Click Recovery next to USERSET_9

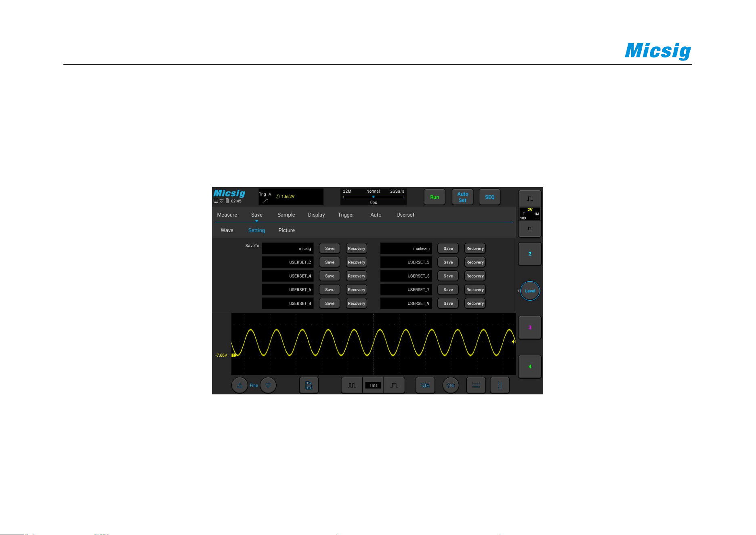[x=475, y=303]
